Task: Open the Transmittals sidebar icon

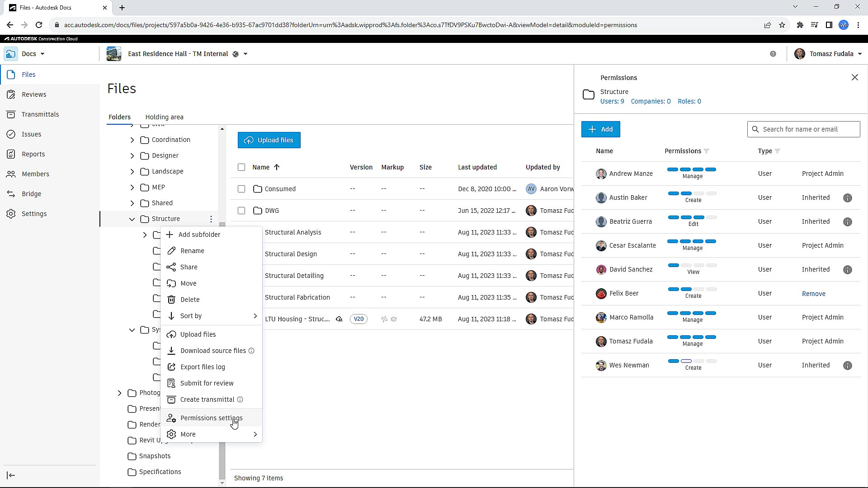Action: pyautogui.click(x=11, y=114)
